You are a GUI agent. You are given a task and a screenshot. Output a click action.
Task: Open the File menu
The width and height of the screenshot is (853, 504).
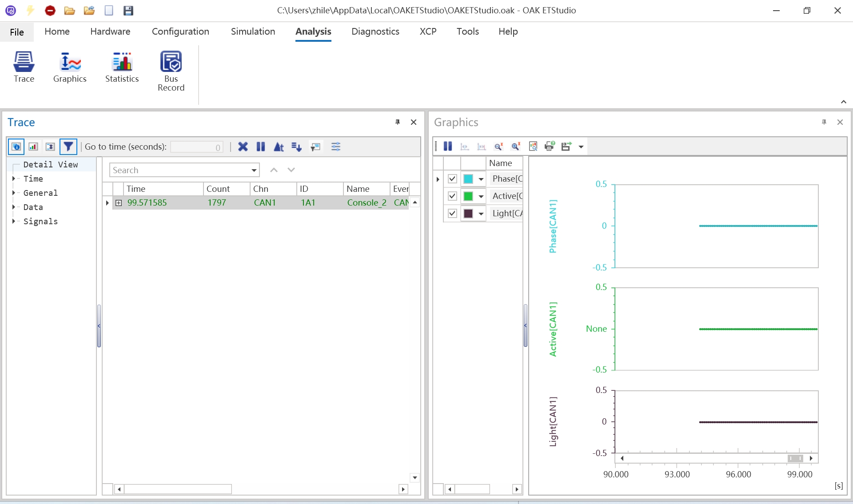point(17,32)
